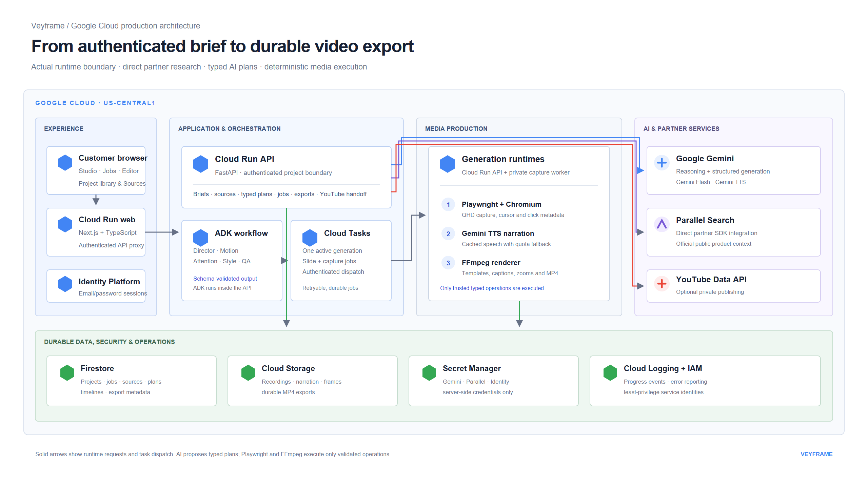Viewport: 868px width, 488px height.
Task: Select the Cloud Run web heading
Action: [x=107, y=220]
